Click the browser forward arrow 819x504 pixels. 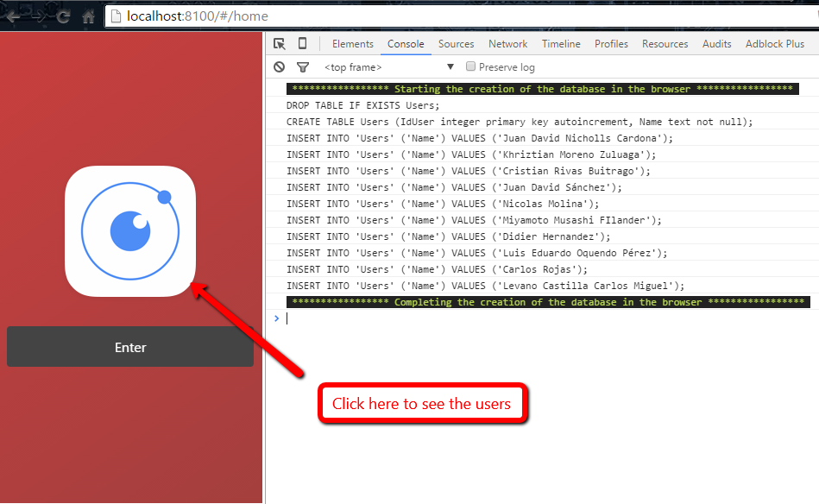coord(38,16)
